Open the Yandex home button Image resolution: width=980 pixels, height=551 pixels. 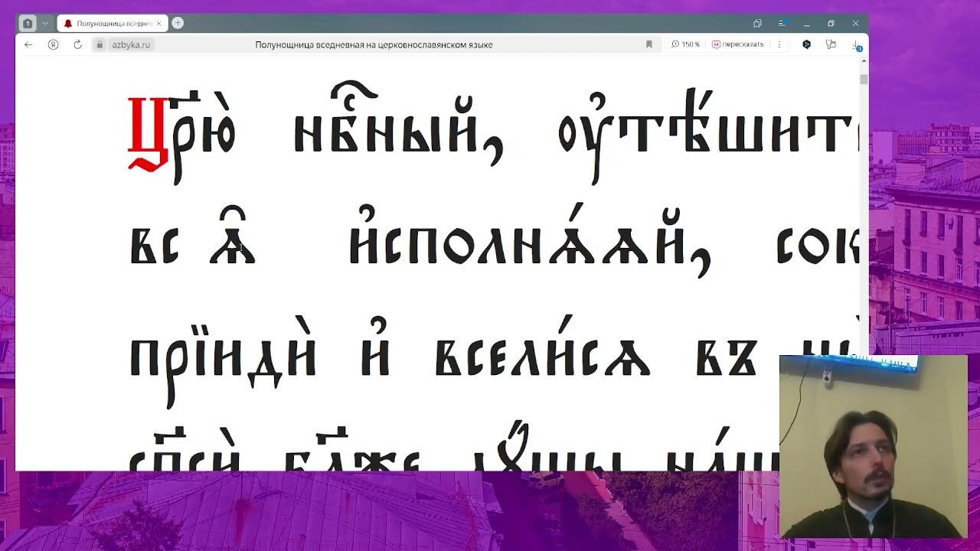click(53, 44)
